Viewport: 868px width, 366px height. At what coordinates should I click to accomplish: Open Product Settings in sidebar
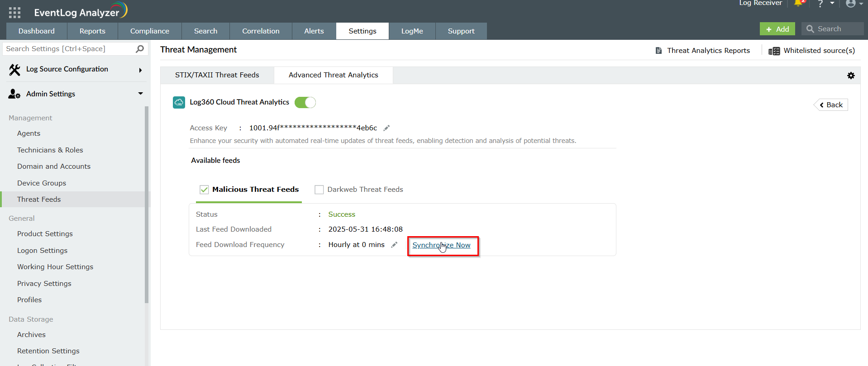pyautogui.click(x=45, y=234)
